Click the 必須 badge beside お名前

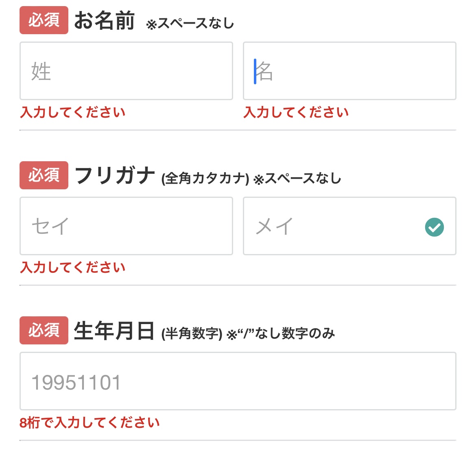44,20
